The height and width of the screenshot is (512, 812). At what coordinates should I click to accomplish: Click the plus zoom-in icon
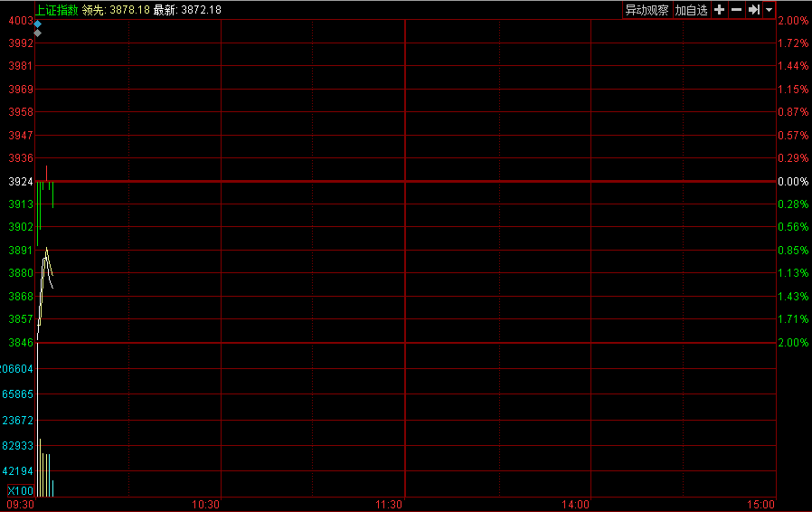point(720,10)
